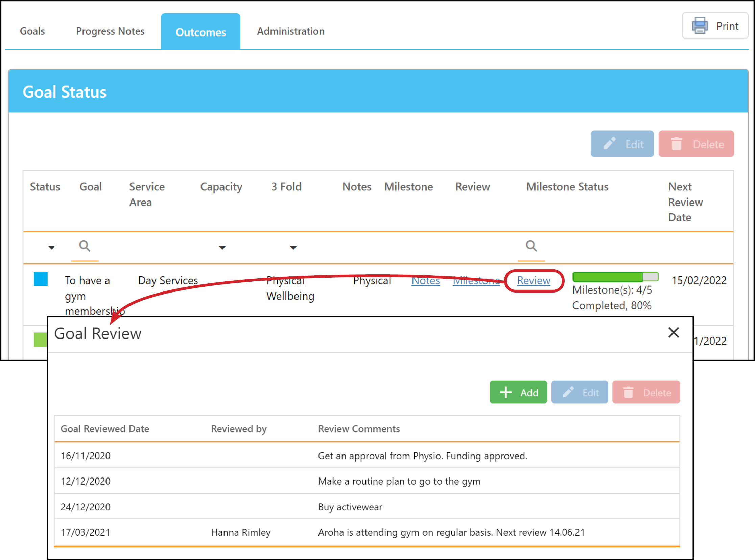Select the 12/12/2020 review row
This screenshot has height=560, width=755.
click(x=367, y=481)
